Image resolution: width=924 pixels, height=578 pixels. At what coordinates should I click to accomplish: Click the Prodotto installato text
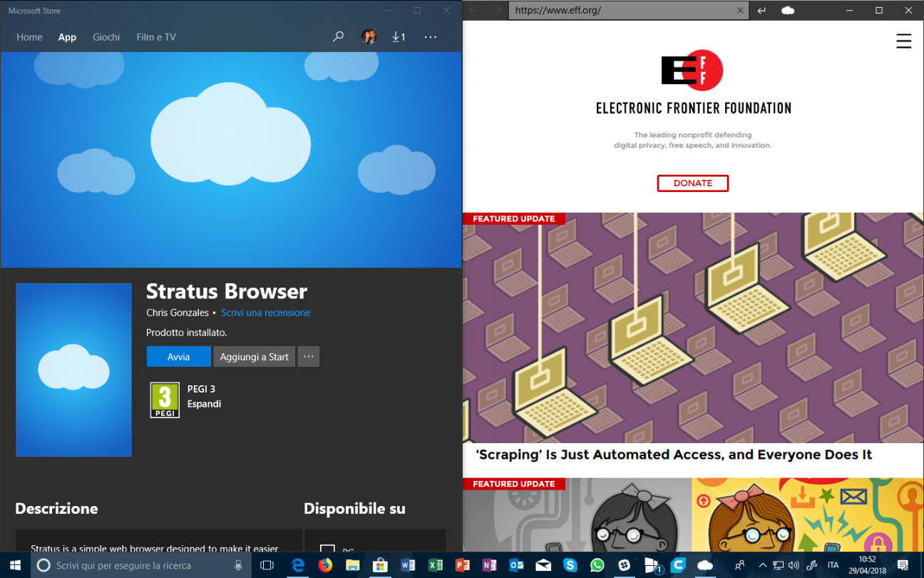(187, 333)
